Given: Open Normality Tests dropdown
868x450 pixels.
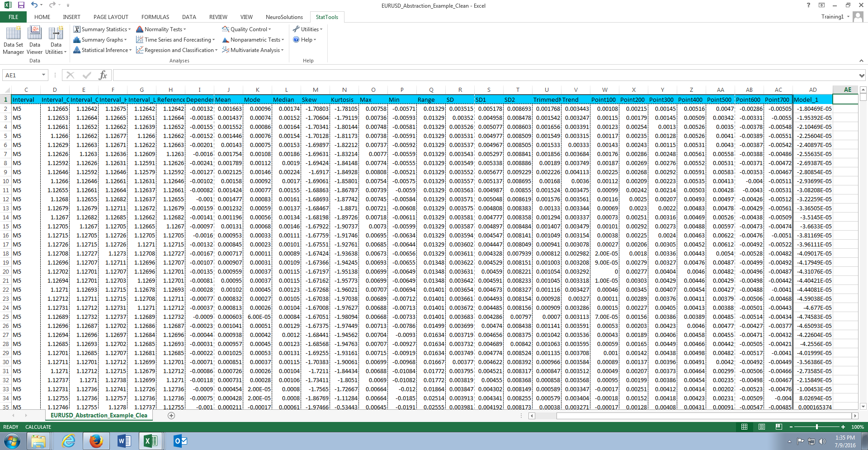Looking at the screenshot, I should (x=161, y=29).
